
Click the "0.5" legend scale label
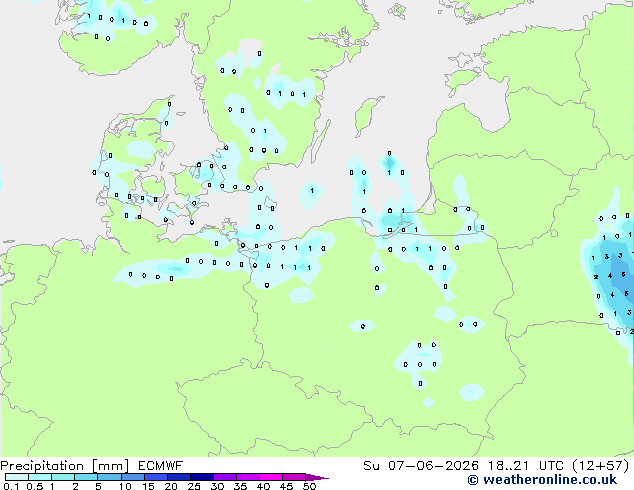pos(35,486)
